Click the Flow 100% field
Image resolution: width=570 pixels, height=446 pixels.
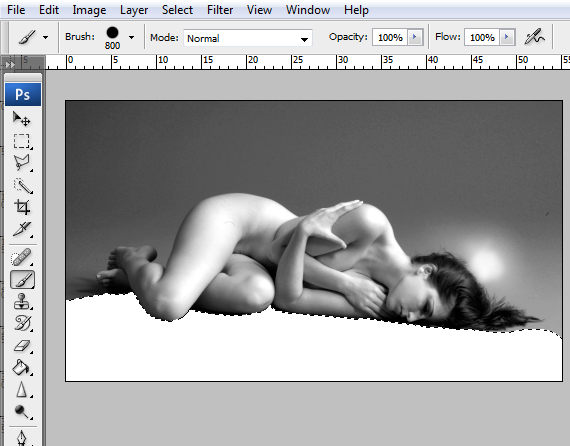point(482,37)
